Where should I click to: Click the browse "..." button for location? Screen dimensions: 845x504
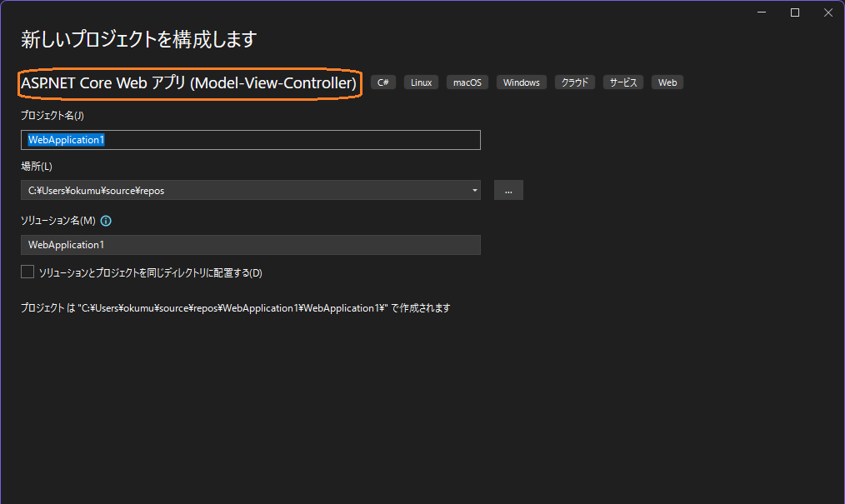[x=508, y=190]
